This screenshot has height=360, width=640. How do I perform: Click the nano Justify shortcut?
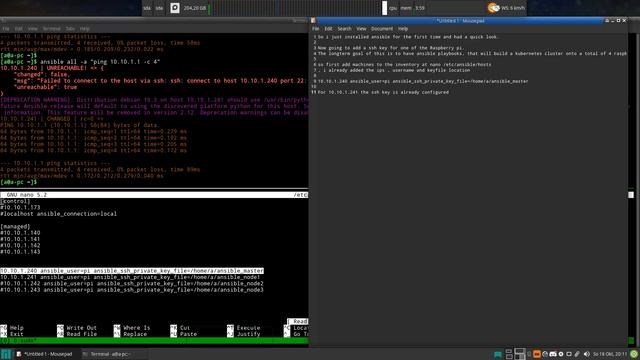tap(244, 334)
